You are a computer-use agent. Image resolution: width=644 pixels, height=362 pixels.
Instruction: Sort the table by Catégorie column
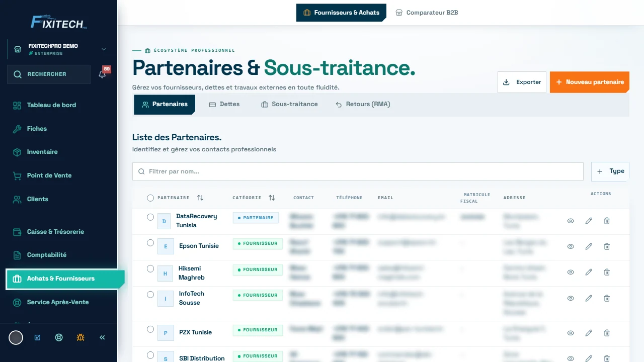point(272,198)
